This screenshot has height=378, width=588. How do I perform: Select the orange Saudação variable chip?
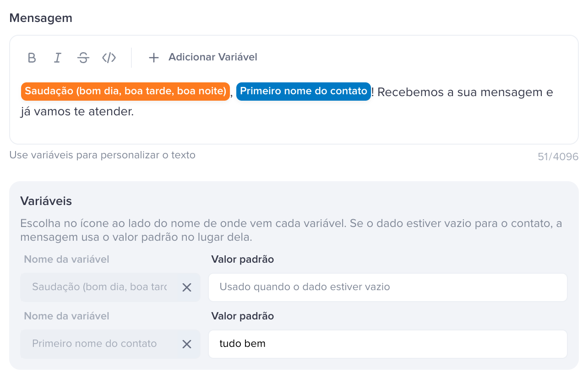click(x=125, y=92)
